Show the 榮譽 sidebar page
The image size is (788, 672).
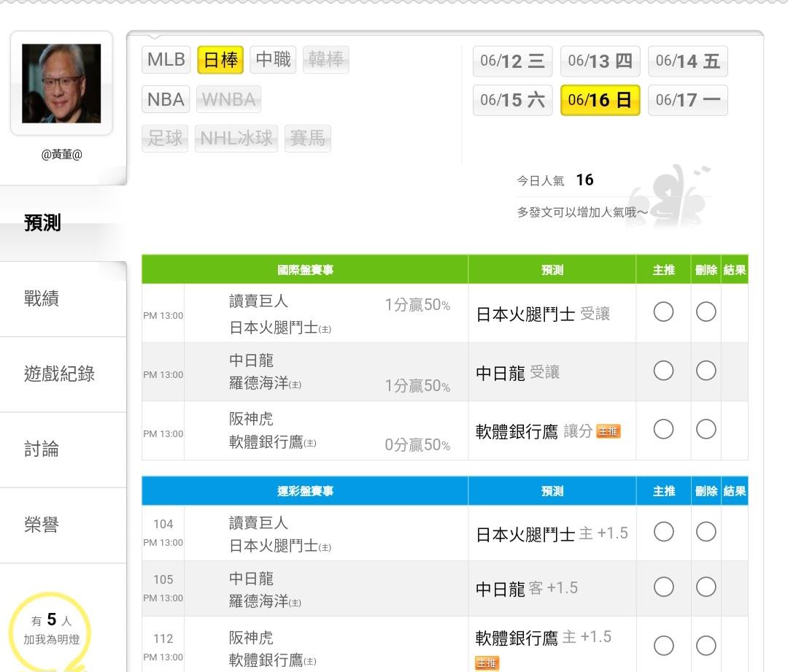coord(42,524)
